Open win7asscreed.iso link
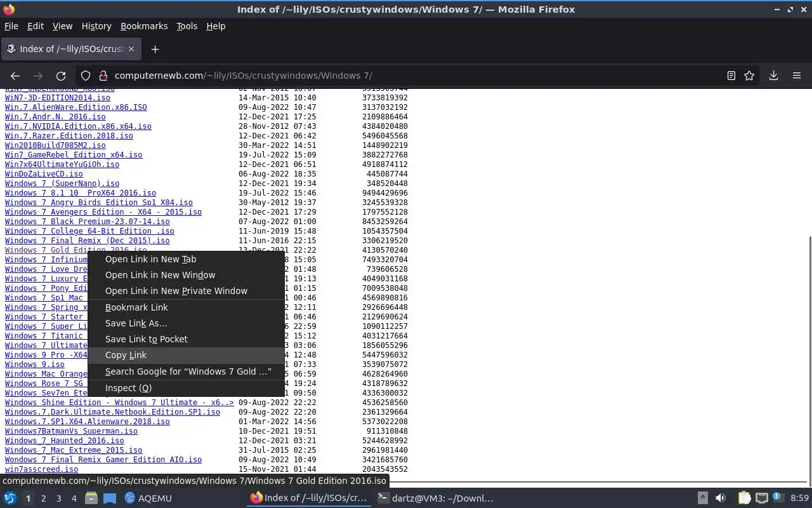The width and height of the screenshot is (812, 508). tap(42, 469)
